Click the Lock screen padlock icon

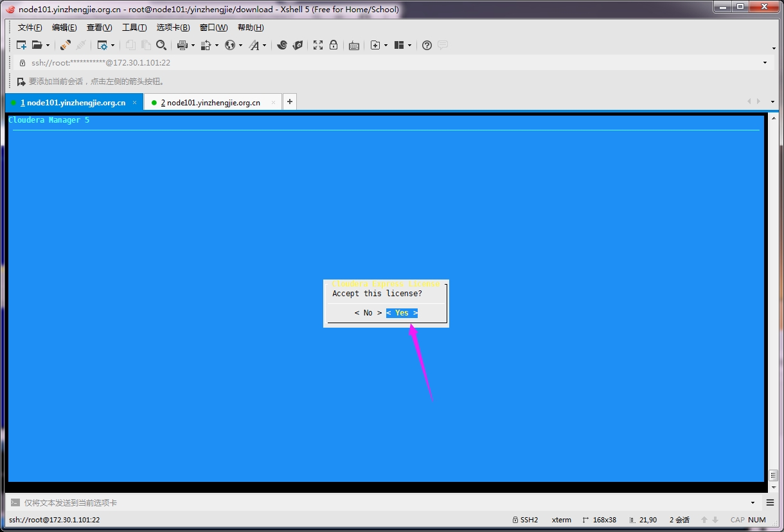coord(334,45)
